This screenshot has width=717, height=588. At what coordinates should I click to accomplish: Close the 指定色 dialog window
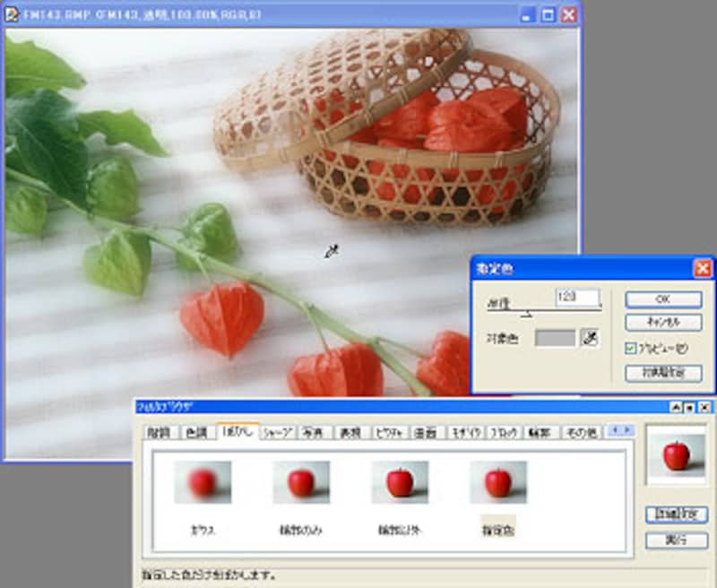[x=703, y=268]
